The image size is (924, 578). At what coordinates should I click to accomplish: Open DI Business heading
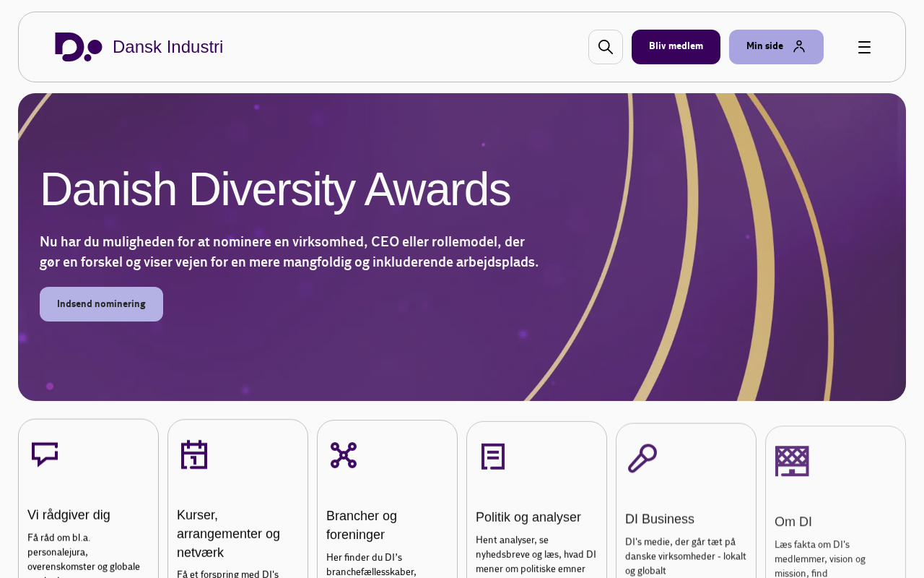[x=660, y=519]
